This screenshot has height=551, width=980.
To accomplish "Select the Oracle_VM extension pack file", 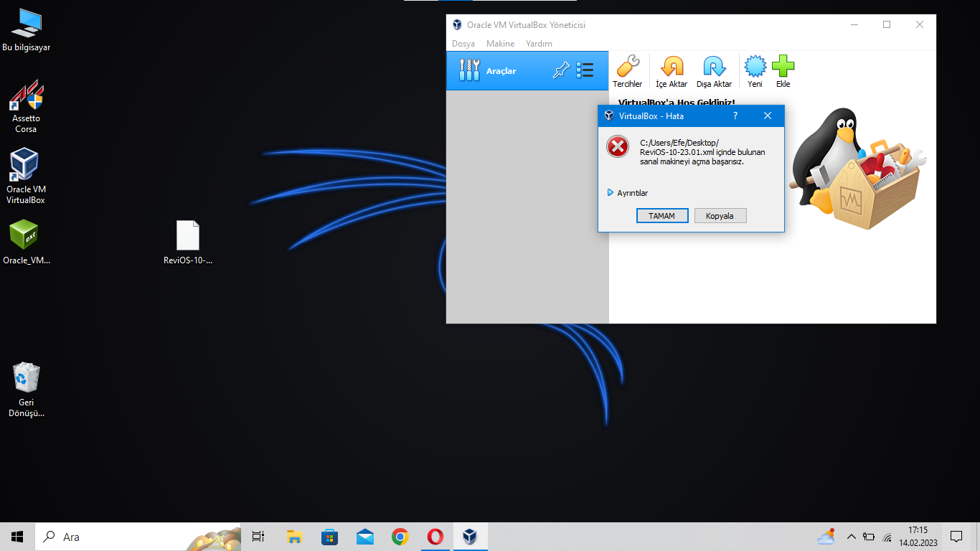I will pos(27,242).
